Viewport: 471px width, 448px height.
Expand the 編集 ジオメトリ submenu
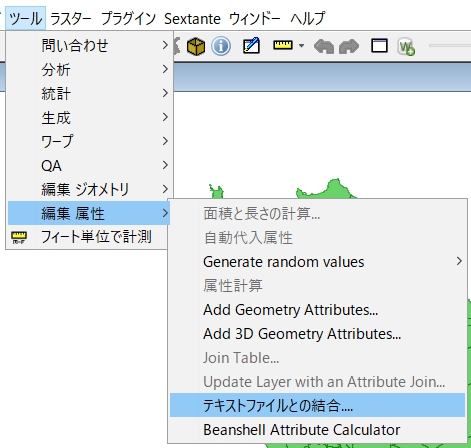89,189
